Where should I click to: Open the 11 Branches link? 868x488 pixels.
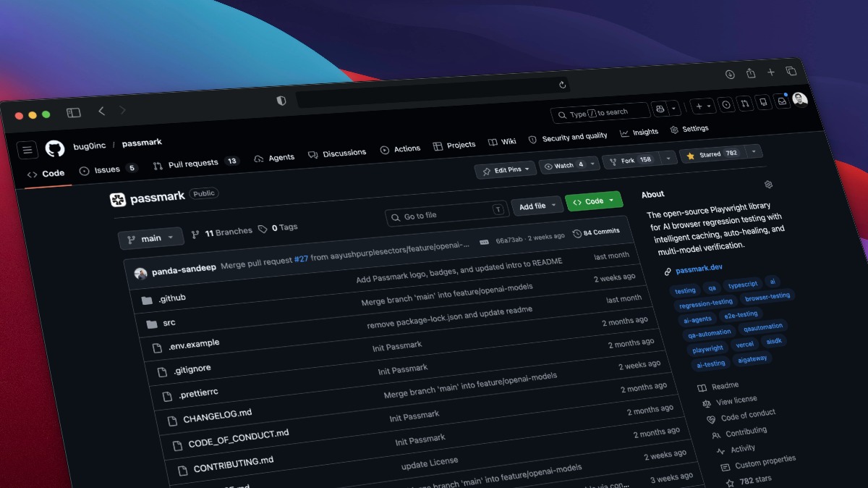(221, 232)
